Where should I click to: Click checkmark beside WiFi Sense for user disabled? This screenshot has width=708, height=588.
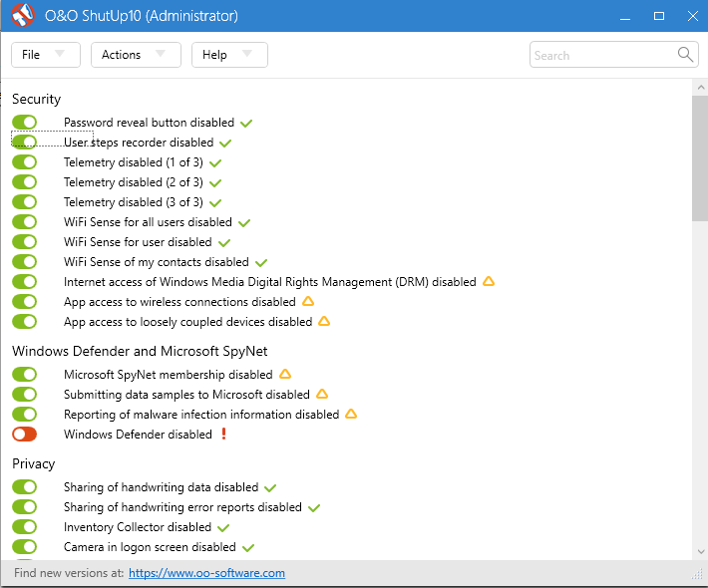point(224,242)
